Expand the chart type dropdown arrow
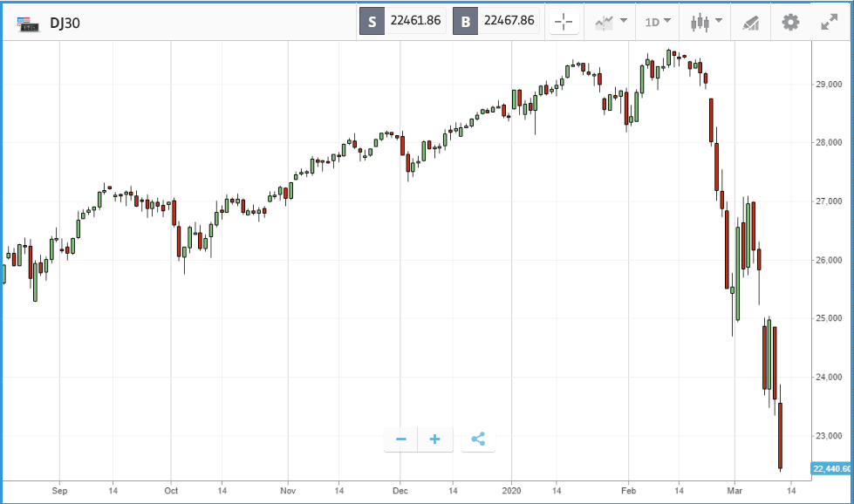 [x=719, y=21]
